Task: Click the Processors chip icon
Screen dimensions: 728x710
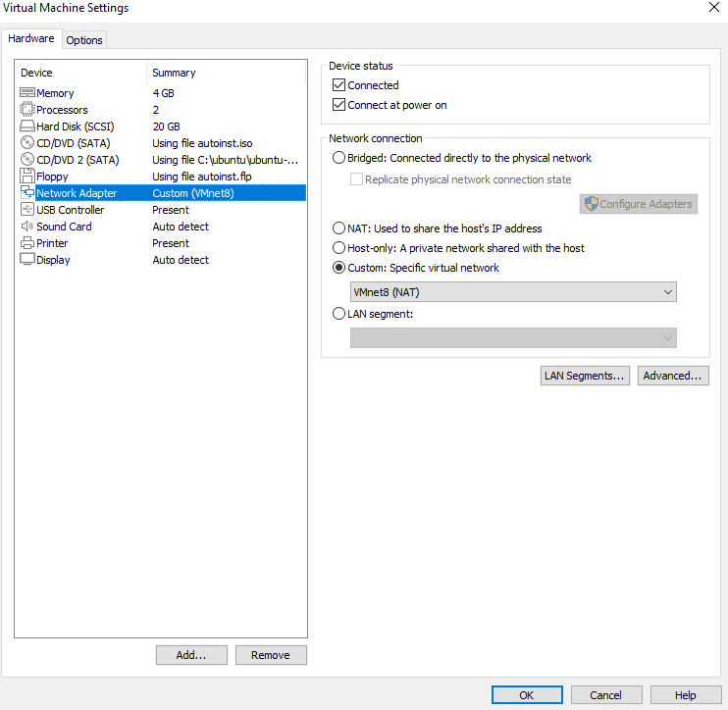Action: click(27, 110)
